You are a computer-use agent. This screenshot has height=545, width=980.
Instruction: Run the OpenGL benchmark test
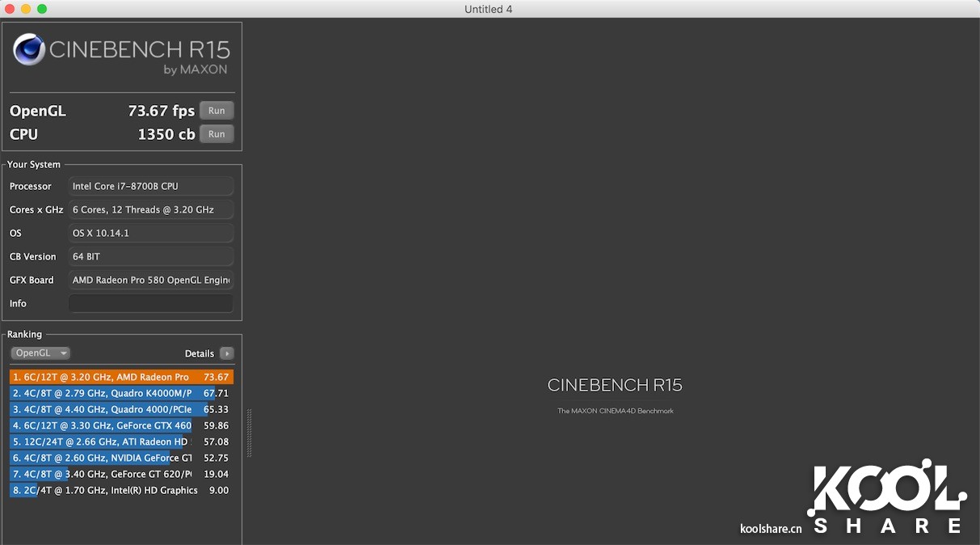[217, 111]
